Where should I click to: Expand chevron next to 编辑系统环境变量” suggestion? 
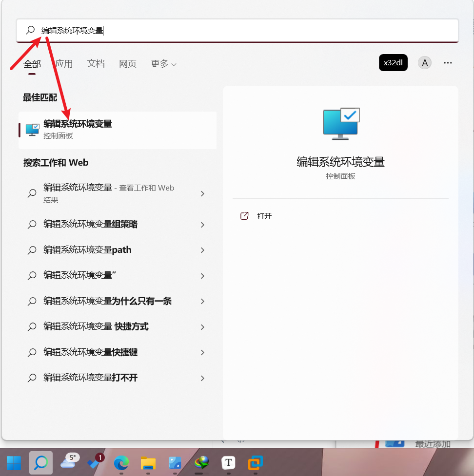point(203,276)
